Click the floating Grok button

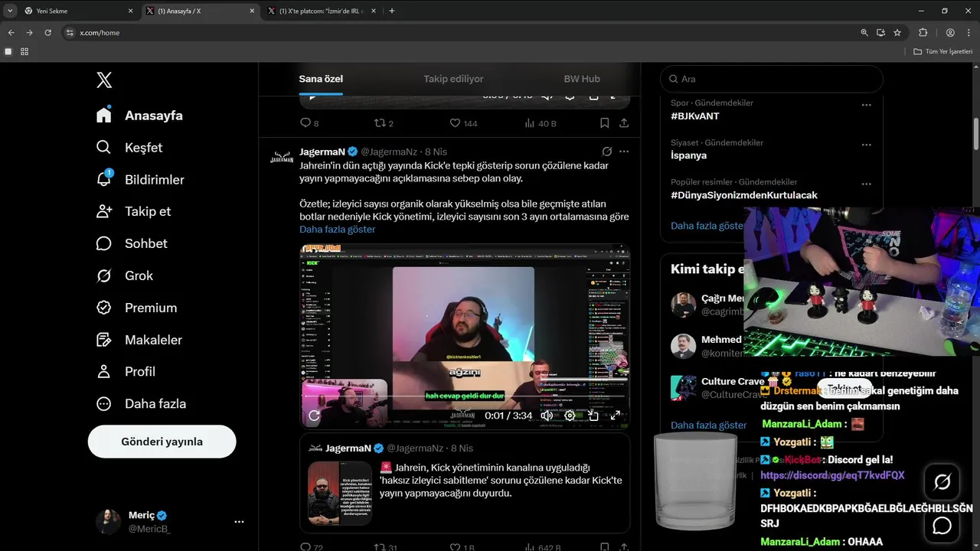pyautogui.click(x=942, y=482)
